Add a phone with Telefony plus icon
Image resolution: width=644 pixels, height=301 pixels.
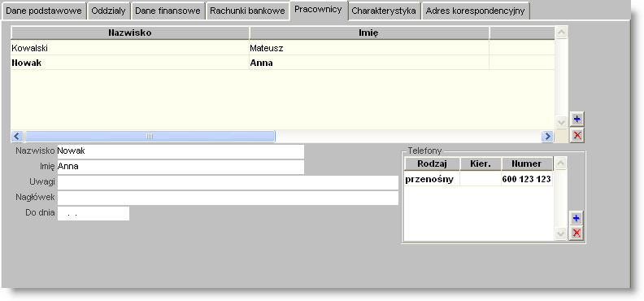[577, 218]
